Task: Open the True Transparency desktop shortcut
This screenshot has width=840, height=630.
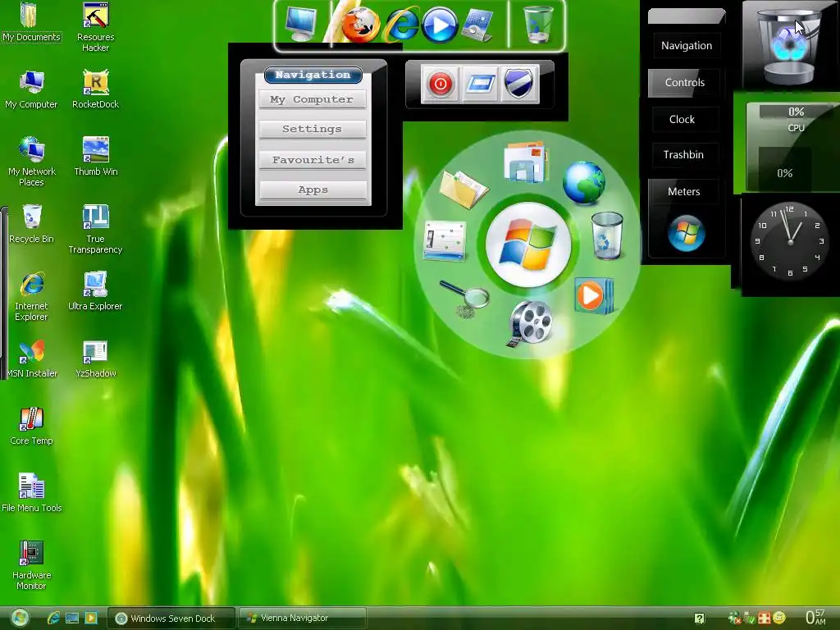Action: [95, 229]
